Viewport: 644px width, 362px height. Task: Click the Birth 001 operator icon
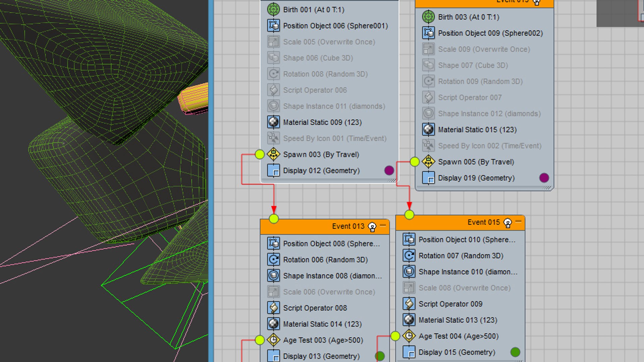(x=273, y=9)
